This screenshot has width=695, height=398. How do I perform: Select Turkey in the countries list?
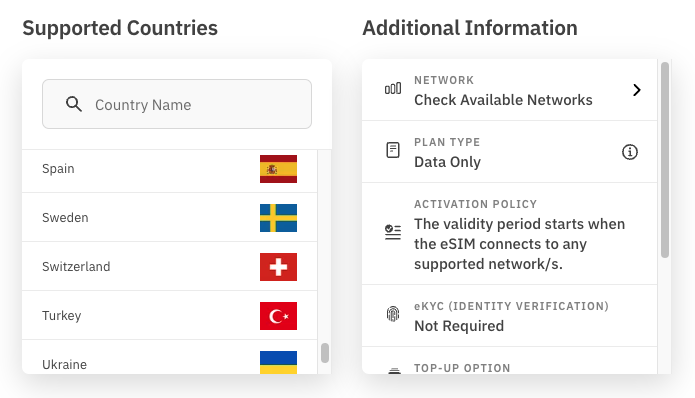coord(169,316)
